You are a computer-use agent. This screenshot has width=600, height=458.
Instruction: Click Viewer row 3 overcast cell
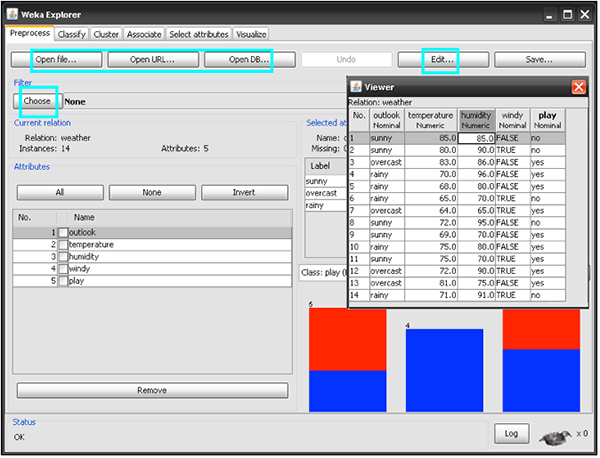point(387,162)
